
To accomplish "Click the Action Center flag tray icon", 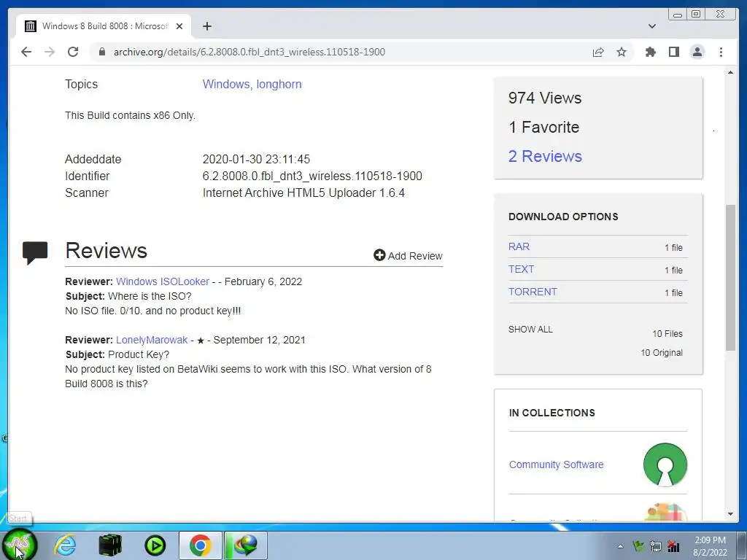I will click(x=638, y=546).
